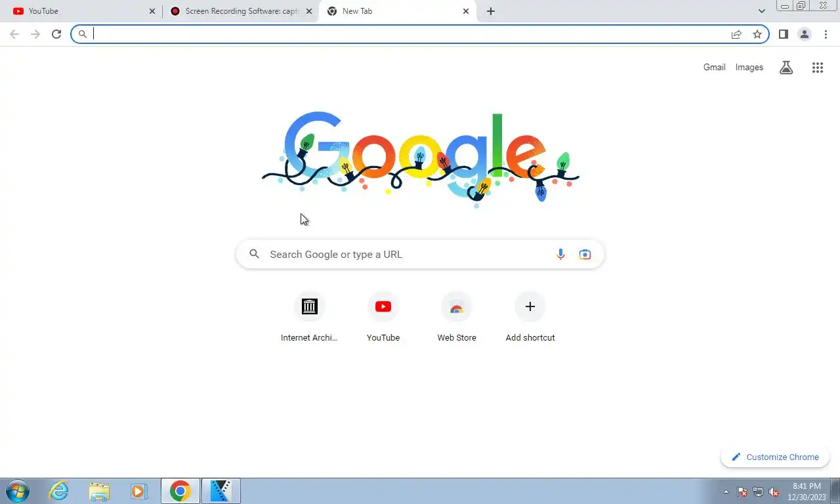Click the Search Google or type a URL box
Screen dimensions: 840x504
420,255
